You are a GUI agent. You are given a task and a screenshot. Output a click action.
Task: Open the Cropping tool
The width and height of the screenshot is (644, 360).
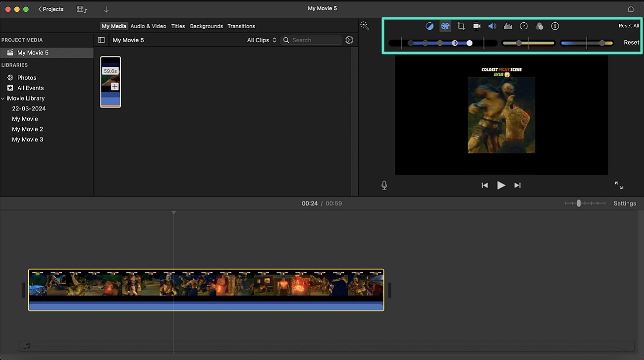461,26
